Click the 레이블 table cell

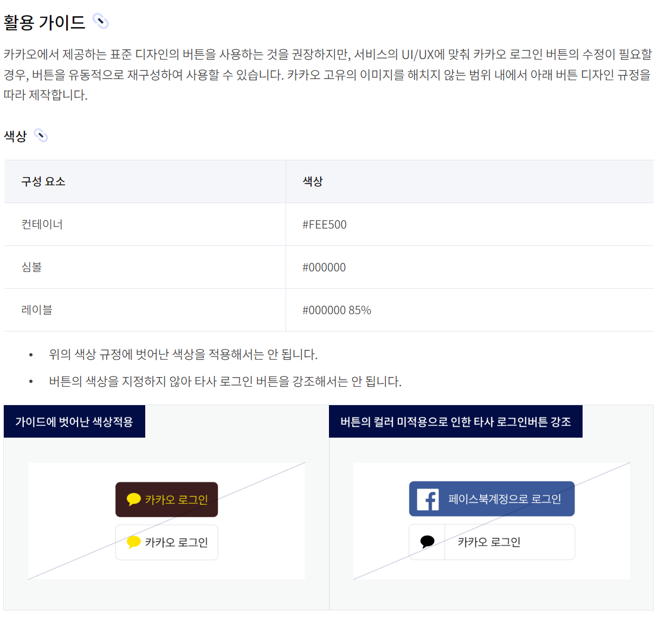[145, 310]
